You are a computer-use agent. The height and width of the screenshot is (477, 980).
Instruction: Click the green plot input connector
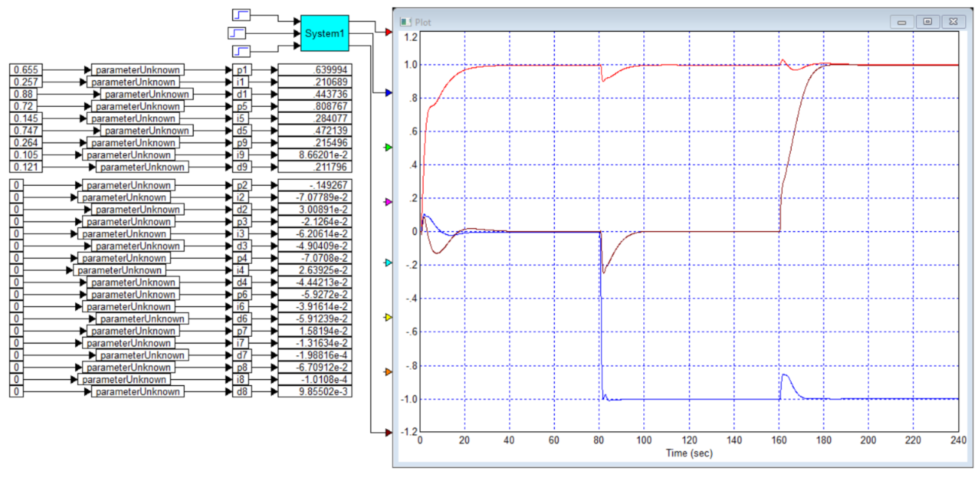point(388,147)
